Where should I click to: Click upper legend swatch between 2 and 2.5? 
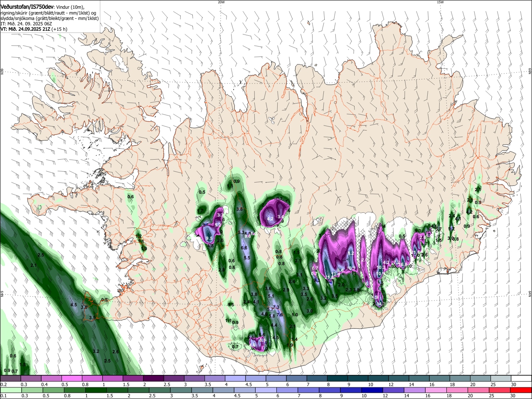coord(153,379)
